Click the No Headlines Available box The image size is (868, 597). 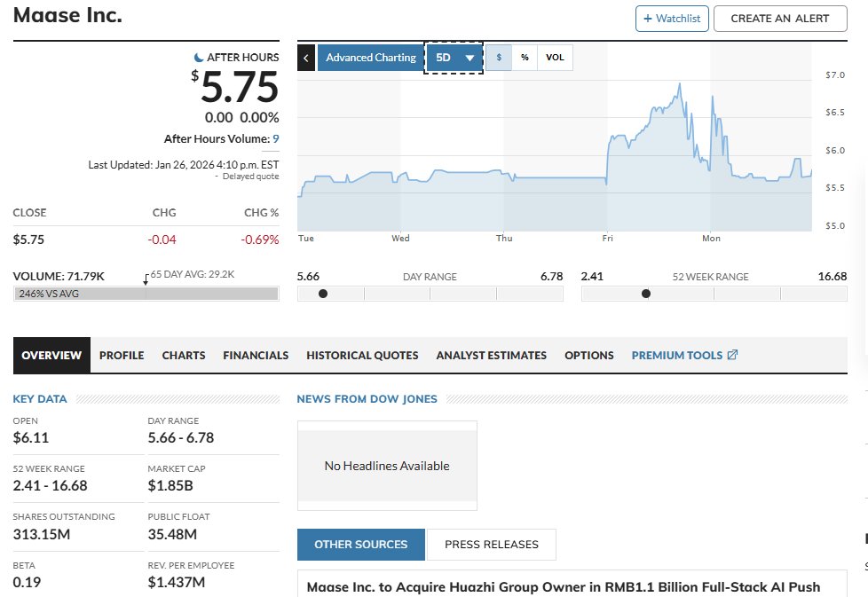(x=387, y=466)
